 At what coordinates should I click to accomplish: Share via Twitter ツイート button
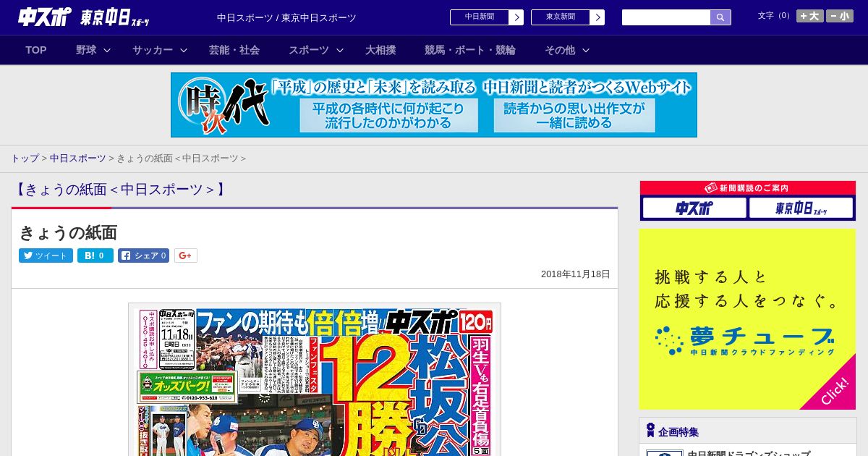pos(46,256)
